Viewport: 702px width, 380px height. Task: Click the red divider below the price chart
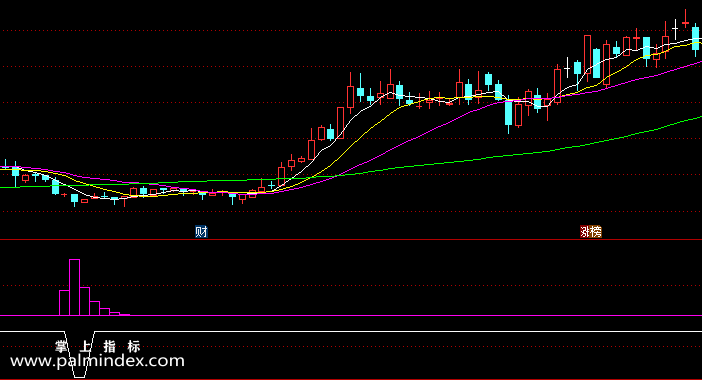tap(351, 239)
